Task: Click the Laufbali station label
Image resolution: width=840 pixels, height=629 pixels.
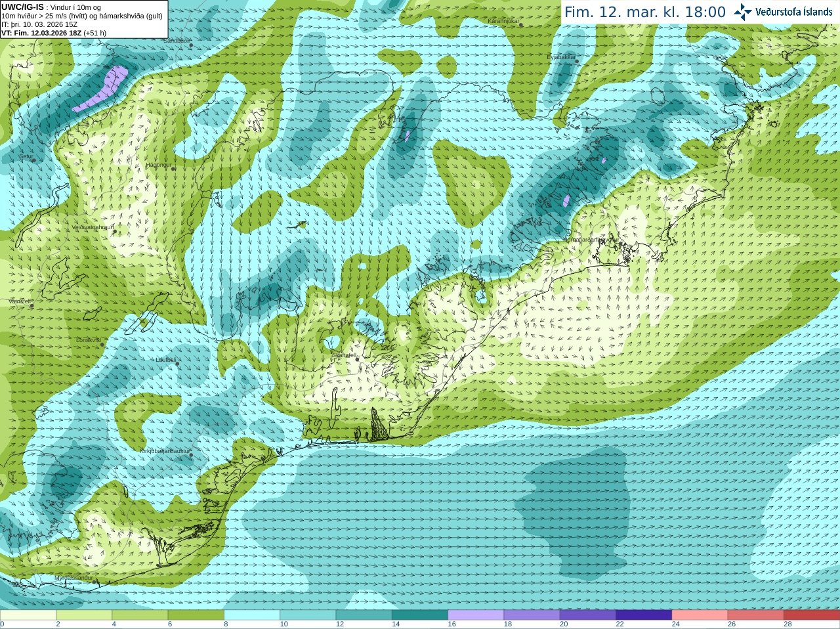Action: point(166,360)
